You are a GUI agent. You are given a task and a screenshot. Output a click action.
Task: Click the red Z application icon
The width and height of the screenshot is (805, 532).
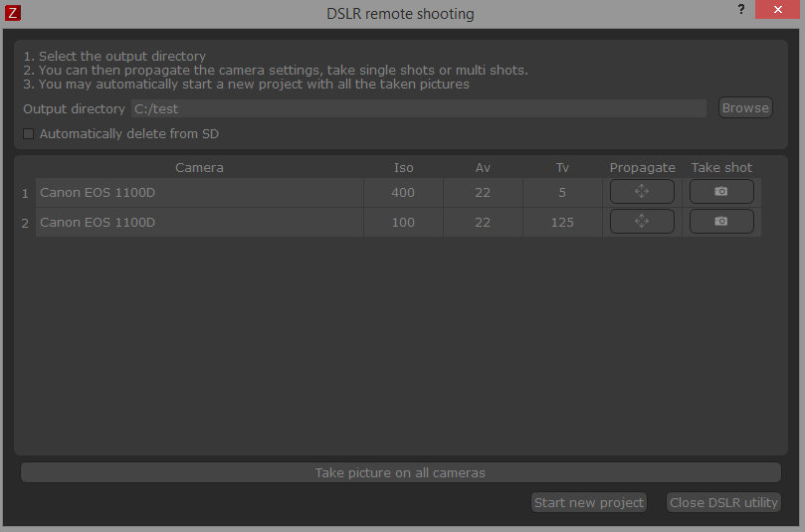(13, 13)
